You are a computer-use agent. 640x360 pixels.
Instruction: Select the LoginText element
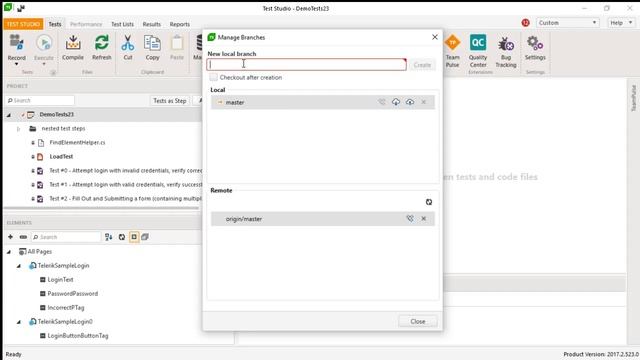pos(60,280)
